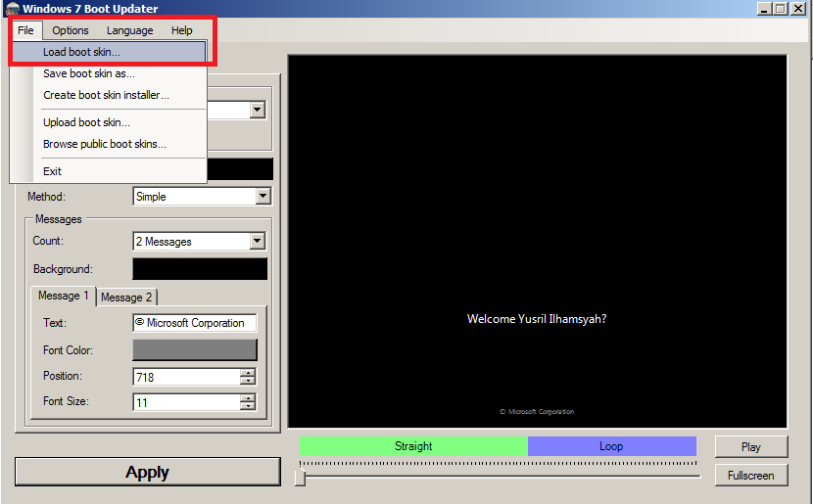Open the Language menu
The image size is (813, 504).
[x=129, y=30]
